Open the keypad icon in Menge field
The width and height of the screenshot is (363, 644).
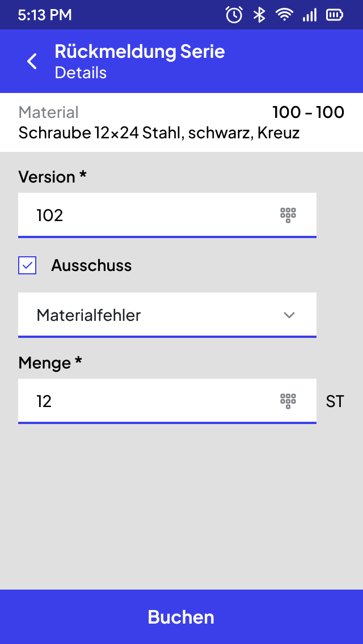click(x=288, y=401)
